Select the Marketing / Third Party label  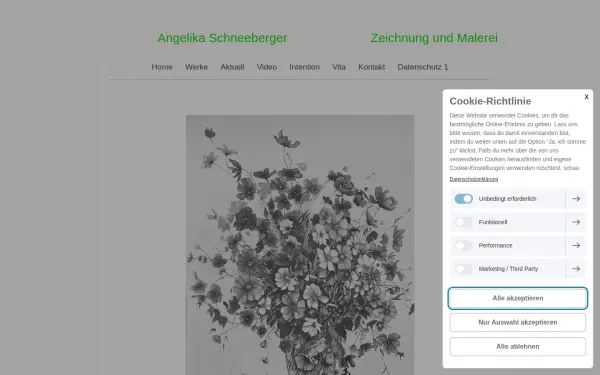tap(508, 269)
